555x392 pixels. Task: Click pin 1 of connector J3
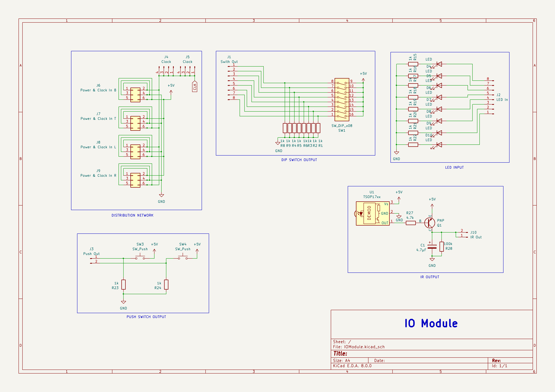click(95, 258)
